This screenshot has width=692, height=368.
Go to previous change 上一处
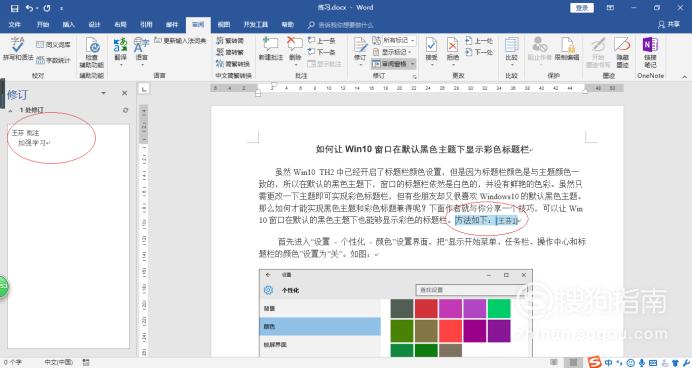point(479,41)
